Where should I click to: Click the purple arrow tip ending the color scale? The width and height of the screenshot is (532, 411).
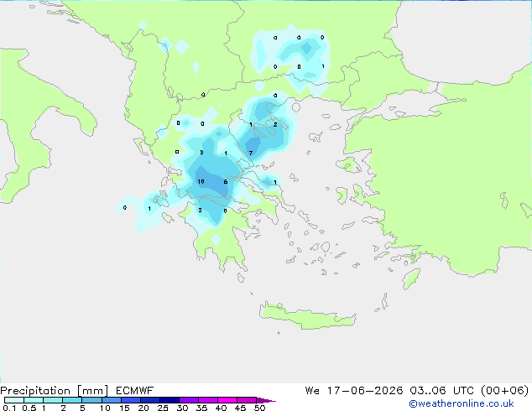pyautogui.click(x=266, y=400)
